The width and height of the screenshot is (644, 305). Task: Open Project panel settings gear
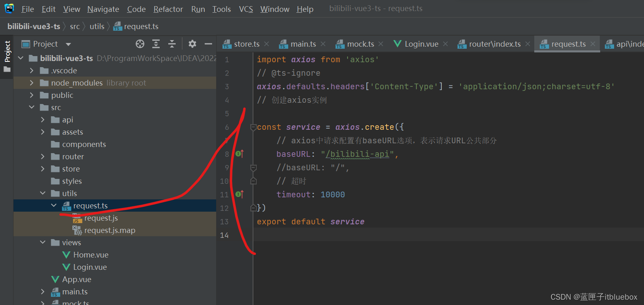[x=192, y=44]
